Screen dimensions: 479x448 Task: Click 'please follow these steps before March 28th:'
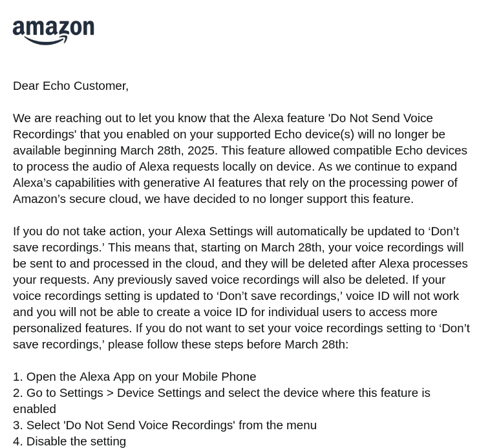(x=228, y=345)
